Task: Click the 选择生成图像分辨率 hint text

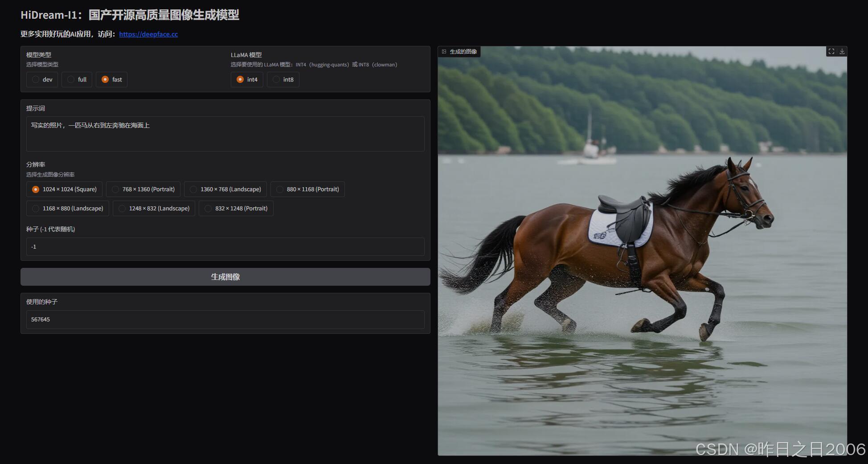Action: click(50, 175)
